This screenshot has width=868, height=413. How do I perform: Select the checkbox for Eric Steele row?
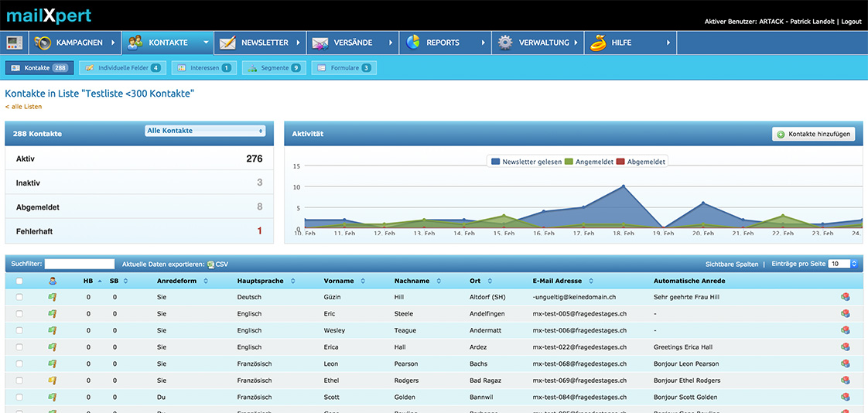point(19,314)
